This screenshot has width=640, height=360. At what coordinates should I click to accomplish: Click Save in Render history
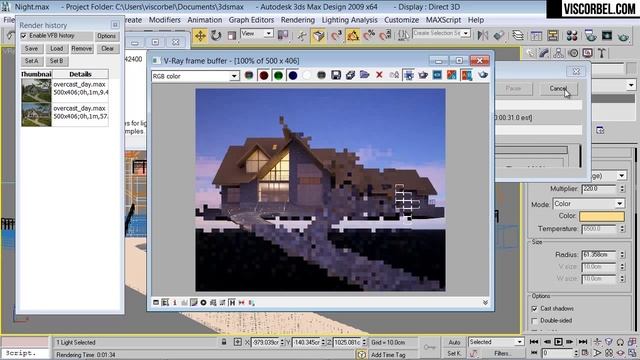point(31,49)
